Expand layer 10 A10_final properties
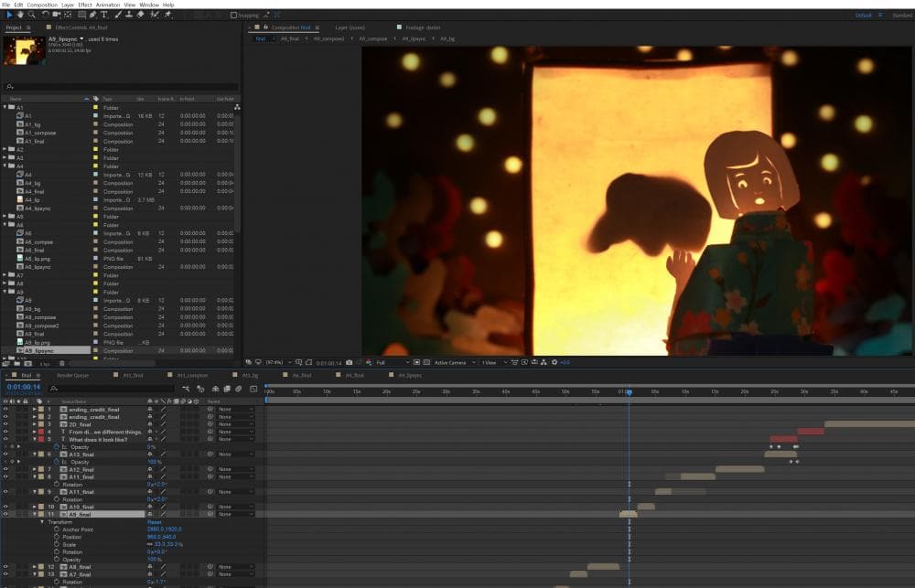 click(35, 507)
